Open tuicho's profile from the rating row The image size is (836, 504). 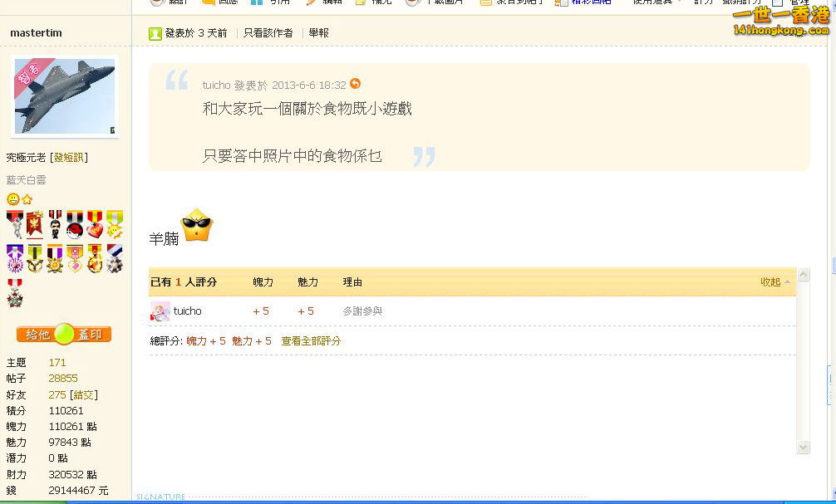(x=187, y=311)
